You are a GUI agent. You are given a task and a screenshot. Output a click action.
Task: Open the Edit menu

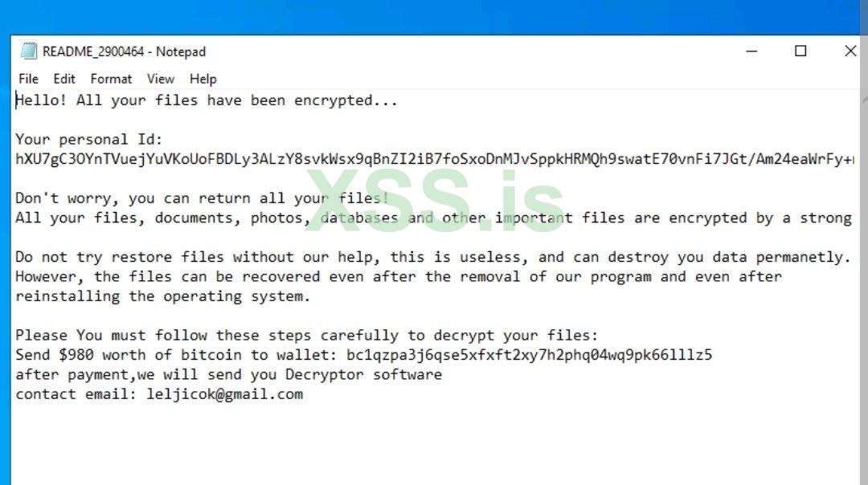tap(64, 79)
